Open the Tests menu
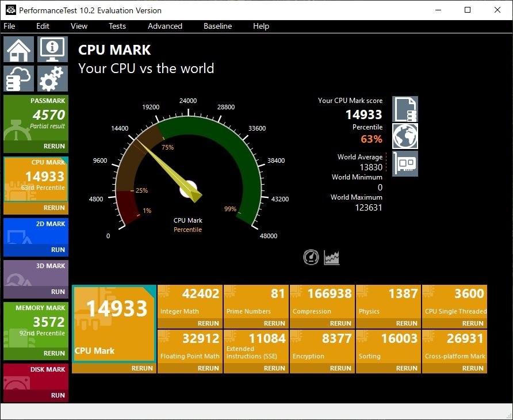The height and width of the screenshot is (420, 513). (x=117, y=26)
